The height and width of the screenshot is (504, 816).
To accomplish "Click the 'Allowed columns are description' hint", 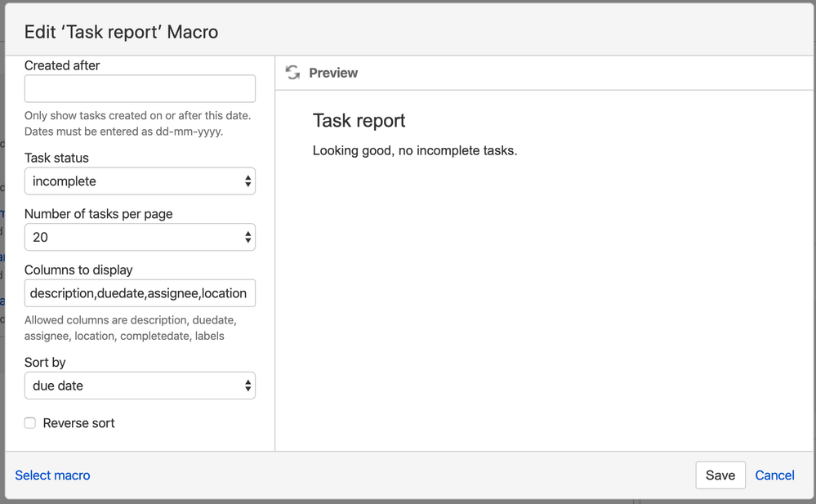I will (131, 328).
